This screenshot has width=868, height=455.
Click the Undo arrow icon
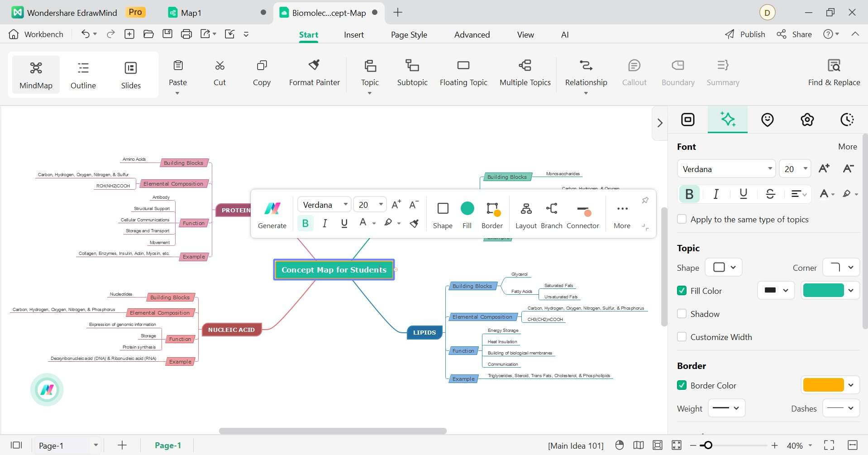(x=85, y=34)
